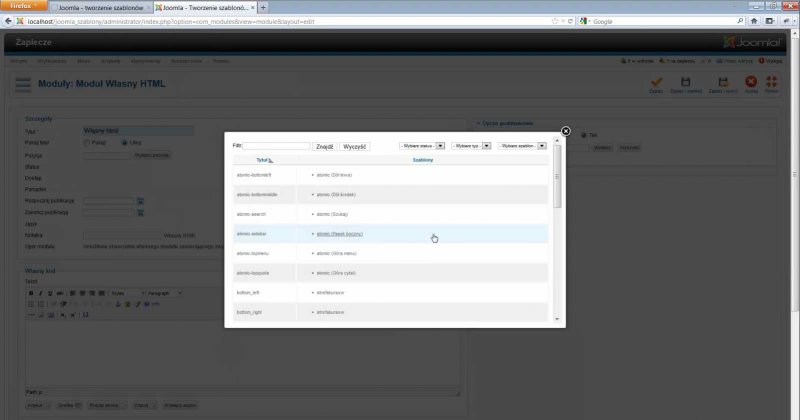Click the Filtr text input field
The width and height of the screenshot is (800, 420).
click(277, 146)
